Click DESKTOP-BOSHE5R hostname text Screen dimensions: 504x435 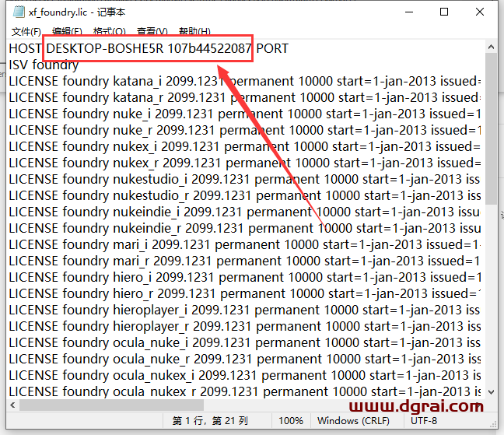[x=105, y=48]
